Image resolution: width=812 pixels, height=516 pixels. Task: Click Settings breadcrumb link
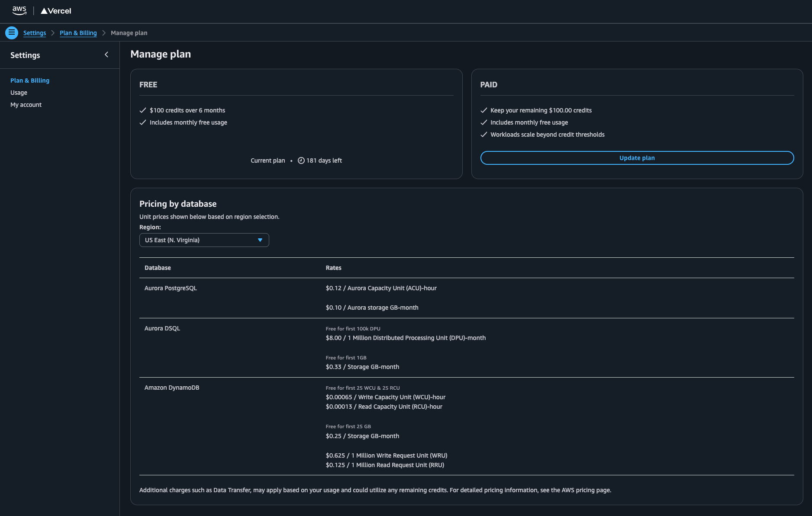pos(35,33)
